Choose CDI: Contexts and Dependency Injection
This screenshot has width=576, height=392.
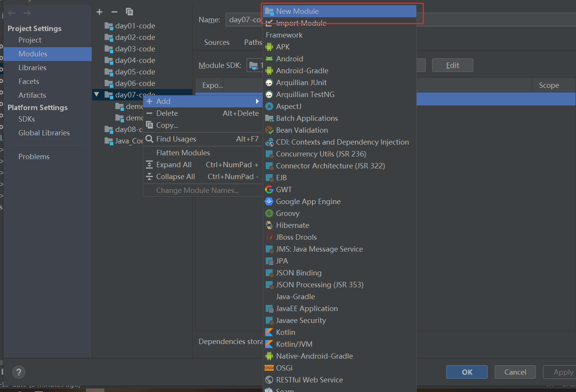point(340,142)
